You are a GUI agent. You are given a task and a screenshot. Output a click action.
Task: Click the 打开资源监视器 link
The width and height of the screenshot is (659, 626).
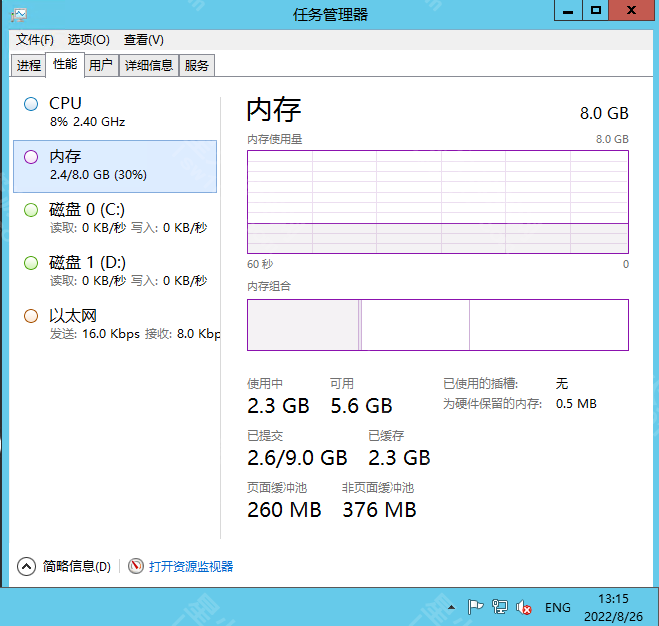[190, 566]
